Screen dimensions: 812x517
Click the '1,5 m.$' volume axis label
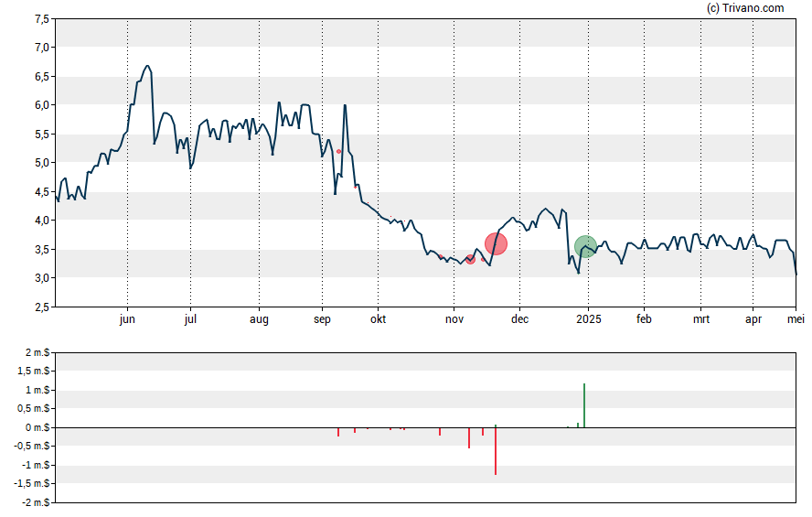click(33, 371)
